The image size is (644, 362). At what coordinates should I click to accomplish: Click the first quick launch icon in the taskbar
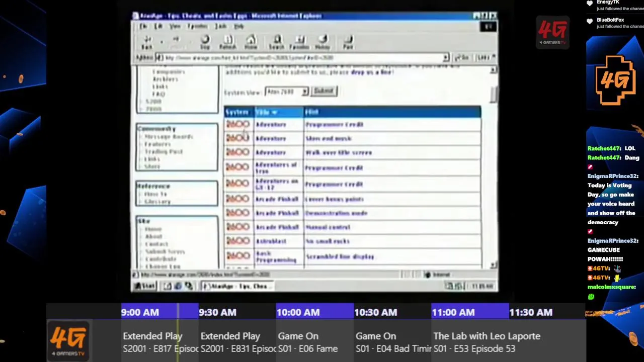pos(168,286)
